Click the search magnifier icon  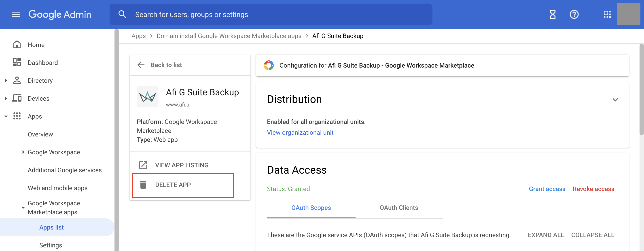122,14
